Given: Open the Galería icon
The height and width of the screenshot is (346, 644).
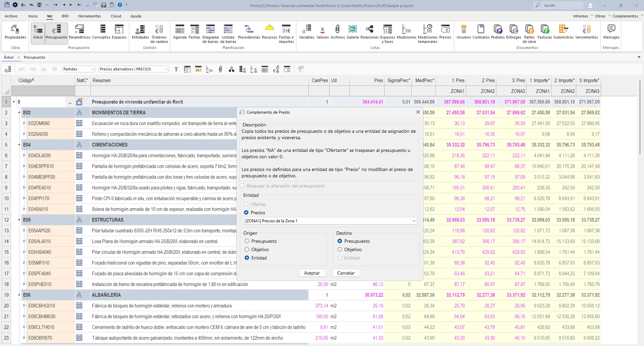Looking at the screenshot, I should tap(353, 32).
